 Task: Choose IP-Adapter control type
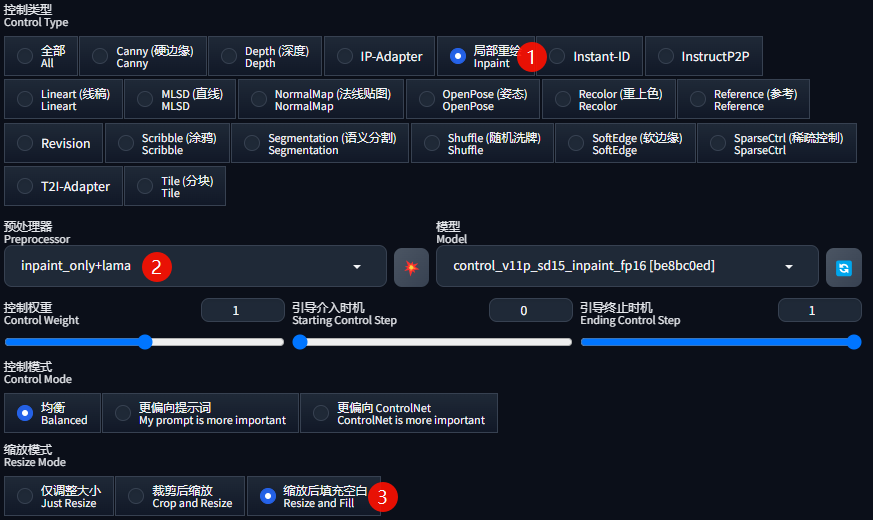(380, 56)
